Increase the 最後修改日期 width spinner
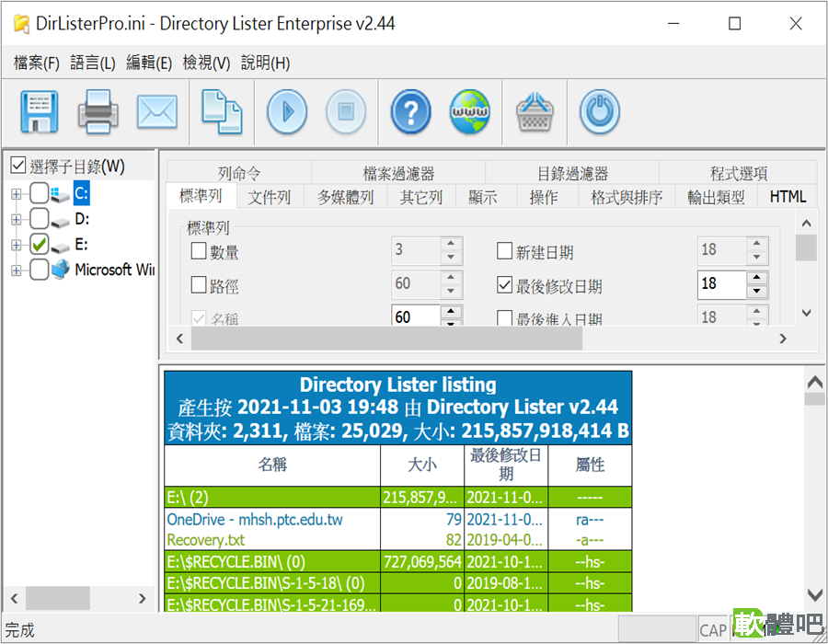The height and width of the screenshot is (644, 828). (x=757, y=278)
